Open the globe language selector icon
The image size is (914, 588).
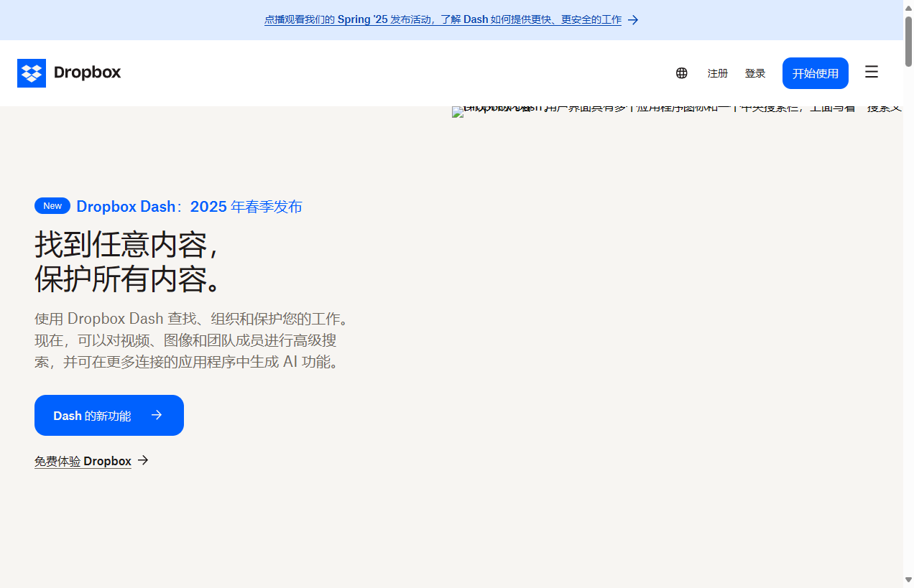tap(681, 73)
